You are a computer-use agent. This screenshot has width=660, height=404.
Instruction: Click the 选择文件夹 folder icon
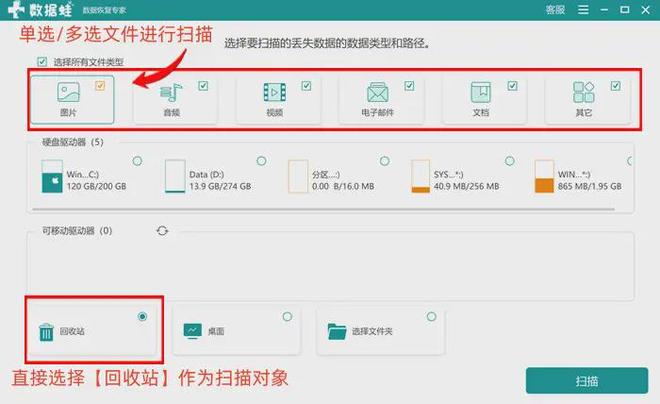tap(337, 331)
